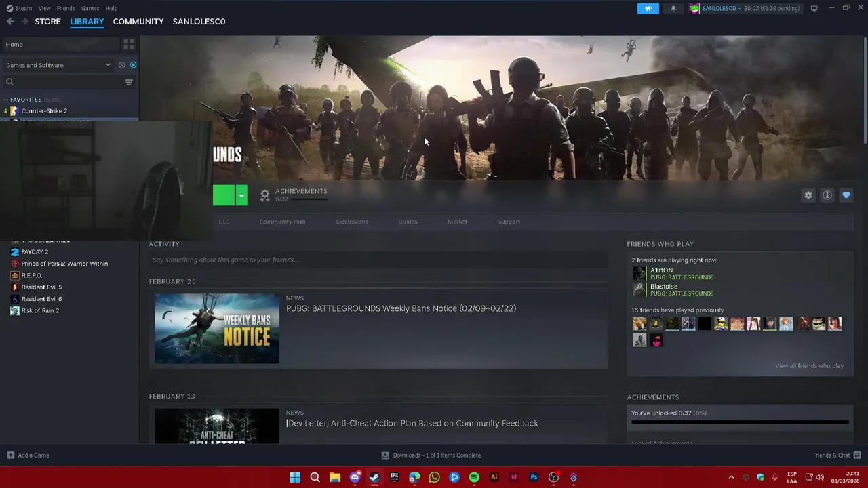Toggle PUBG favorite heart icon
Image resolution: width=868 pixels, height=488 pixels.
click(x=846, y=195)
